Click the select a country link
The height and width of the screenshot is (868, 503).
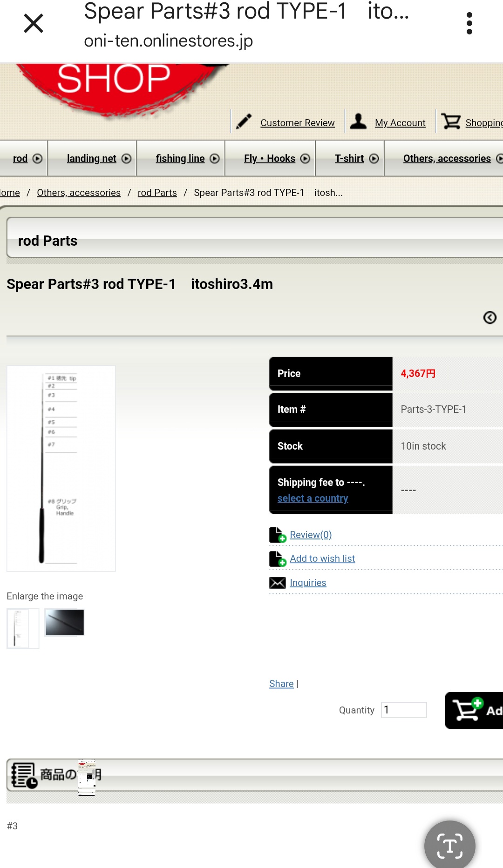click(313, 498)
